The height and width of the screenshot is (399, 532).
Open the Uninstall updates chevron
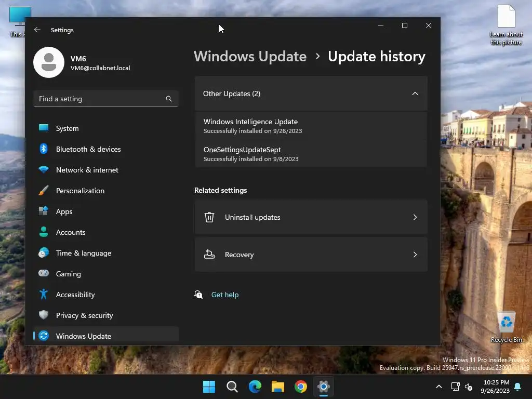[415, 217]
